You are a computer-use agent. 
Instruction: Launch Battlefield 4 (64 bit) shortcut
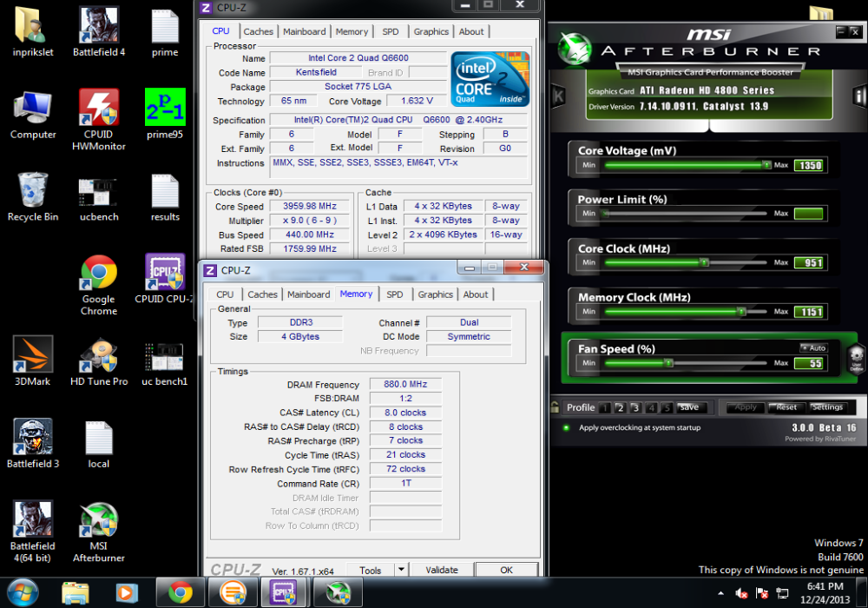33,531
